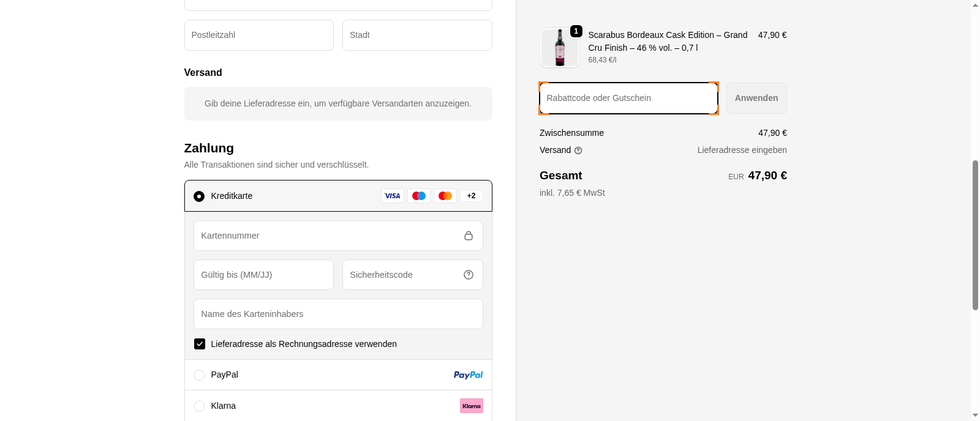The width and height of the screenshot is (980, 421).
Task: Click the Scarabus bottle product thumbnail
Action: [x=559, y=48]
